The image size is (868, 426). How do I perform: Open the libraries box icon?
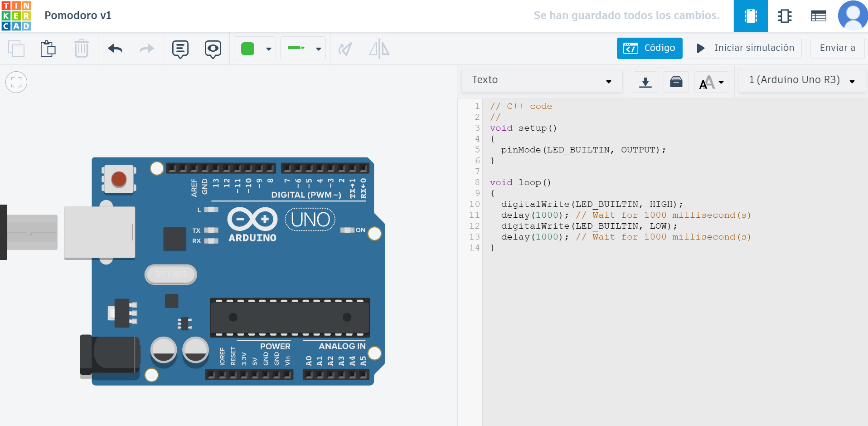676,82
